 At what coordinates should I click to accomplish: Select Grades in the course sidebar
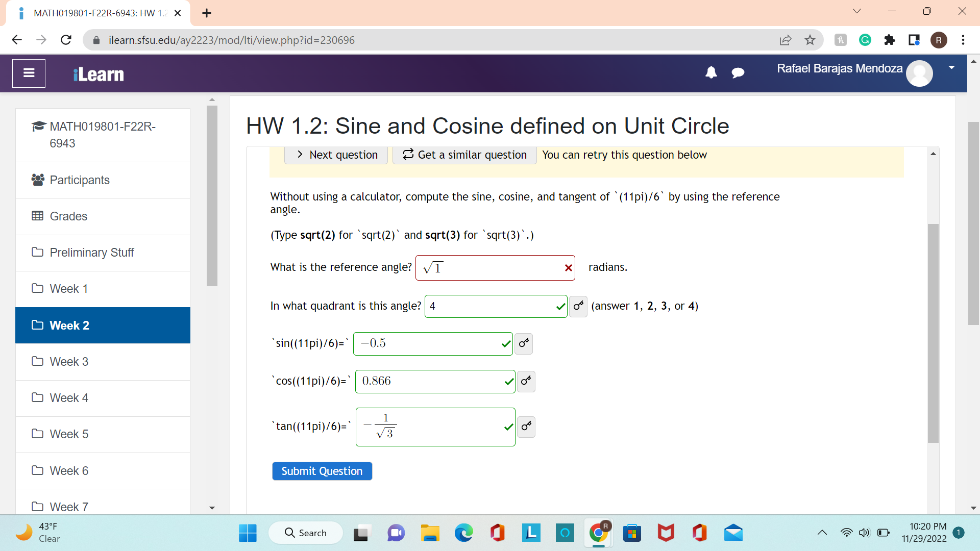(x=68, y=216)
